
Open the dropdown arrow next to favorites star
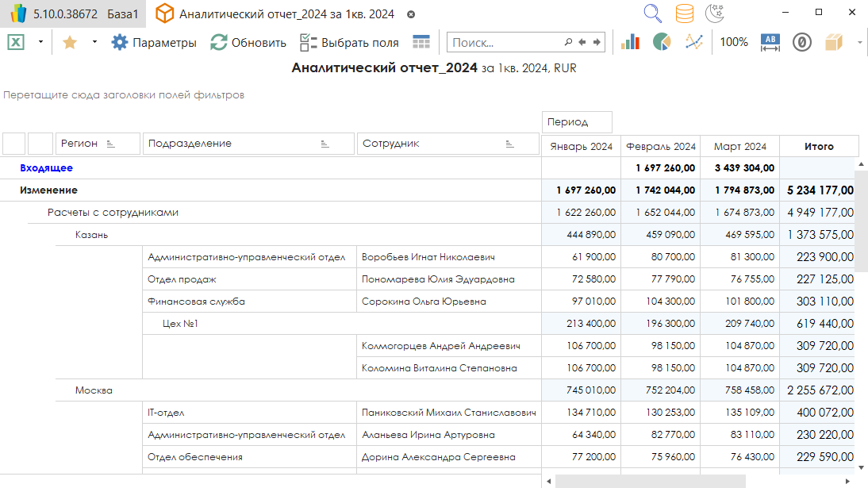(94, 42)
